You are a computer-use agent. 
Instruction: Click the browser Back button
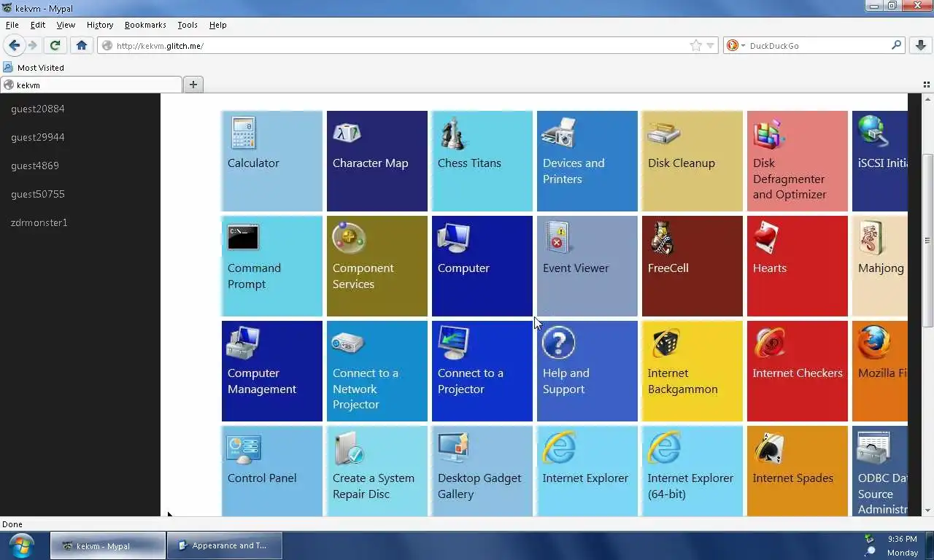14,45
